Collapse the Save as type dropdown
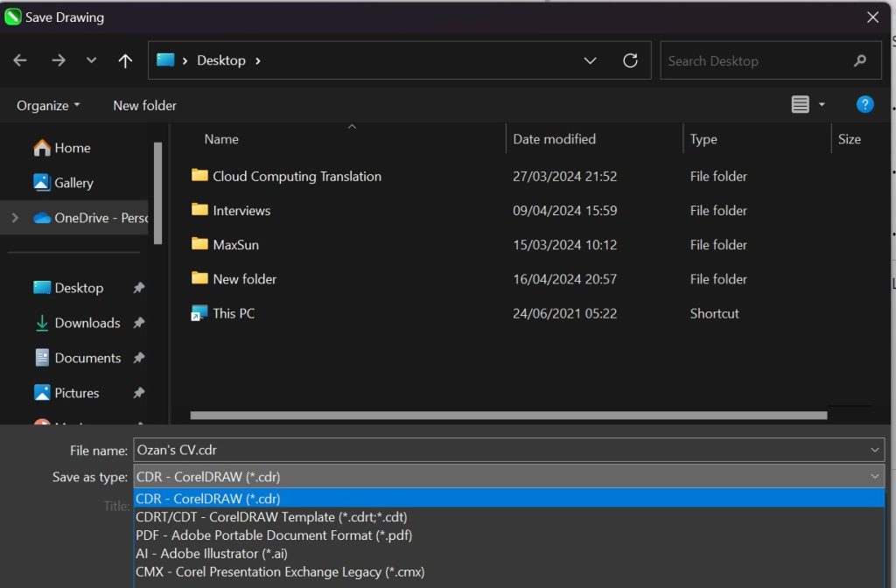This screenshot has height=588, width=896. [875, 477]
